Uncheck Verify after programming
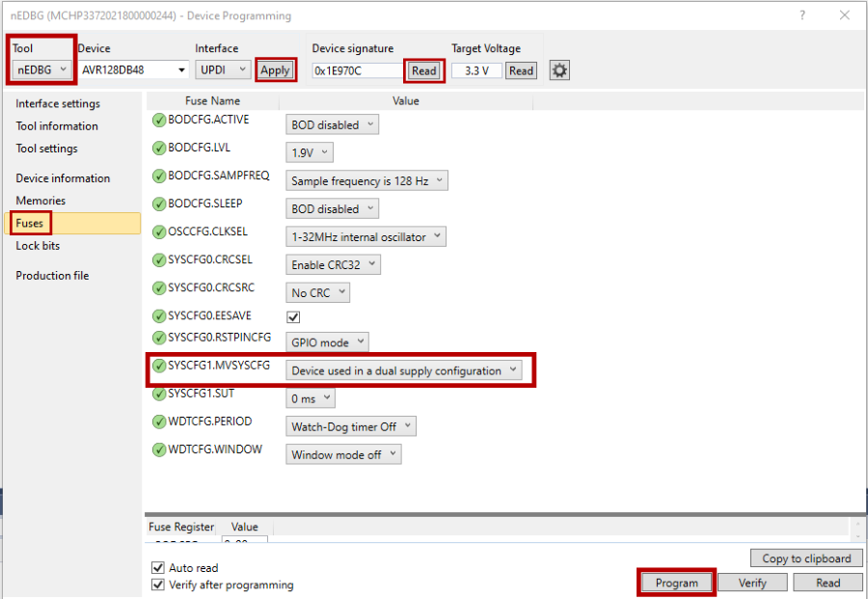 coord(158,585)
